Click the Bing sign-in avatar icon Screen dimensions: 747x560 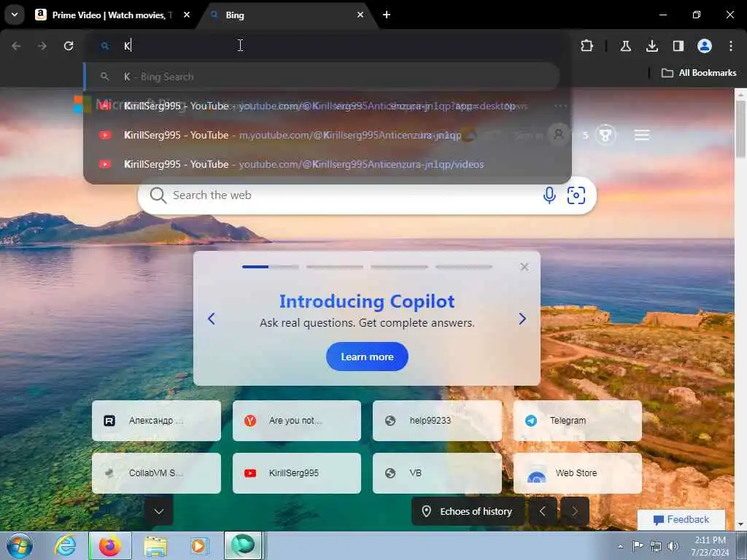pos(558,135)
